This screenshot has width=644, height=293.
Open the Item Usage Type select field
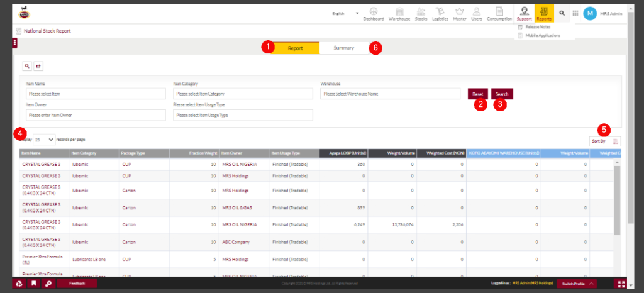coord(243,115)
